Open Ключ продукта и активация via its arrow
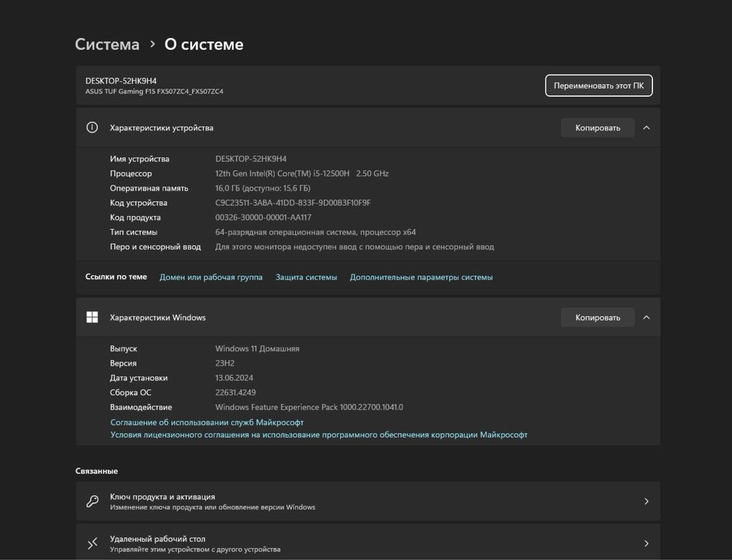Viewport: 732px width, 560px height. pos(646,501)
